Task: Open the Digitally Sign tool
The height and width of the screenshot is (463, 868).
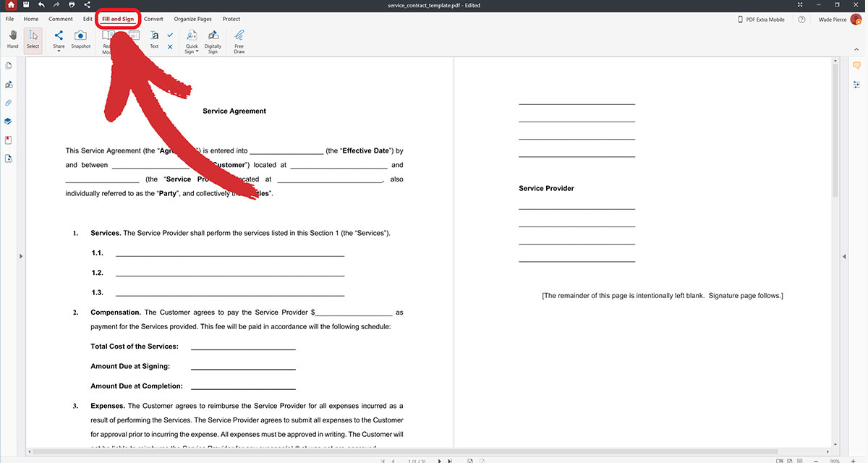Action: point(212,40)
